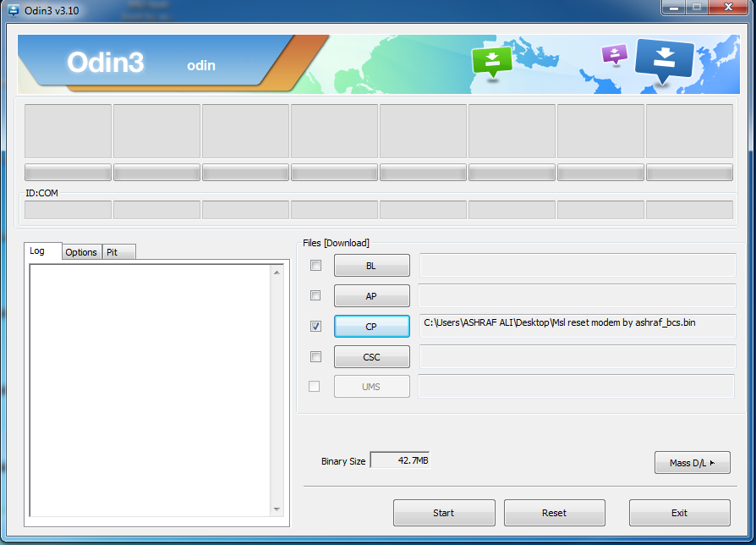The height and width of the screenshot is (545, 756).
Task: Click the disabled UMS checkbox
Action: [315, 386]
